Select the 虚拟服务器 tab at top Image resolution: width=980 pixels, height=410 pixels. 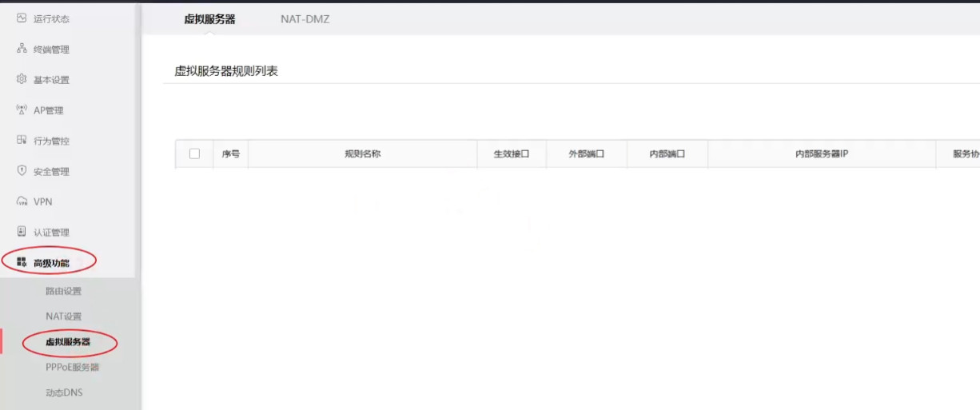click(209, 19)
